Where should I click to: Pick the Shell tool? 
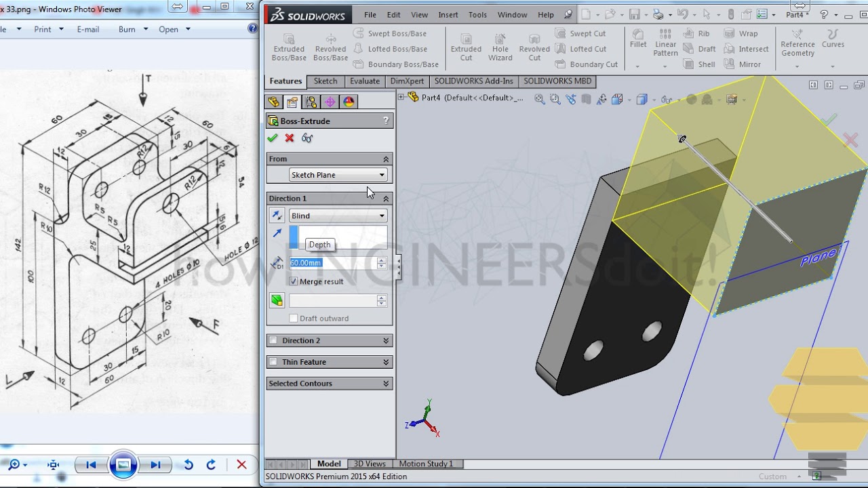coord(699,64)
